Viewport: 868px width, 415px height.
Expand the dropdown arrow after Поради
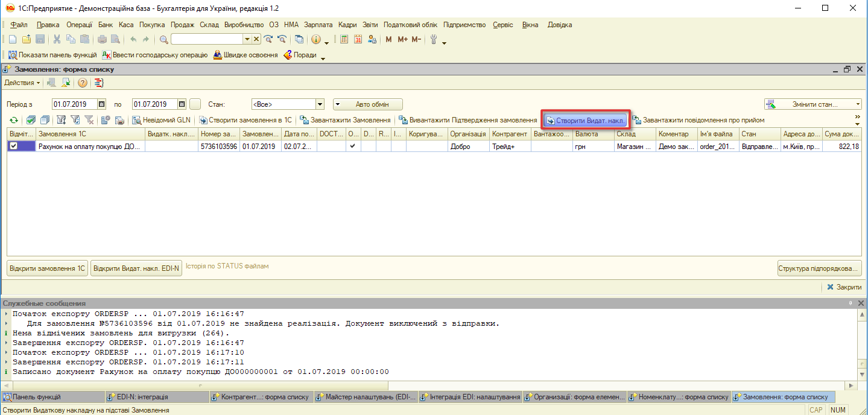[323, 58]
